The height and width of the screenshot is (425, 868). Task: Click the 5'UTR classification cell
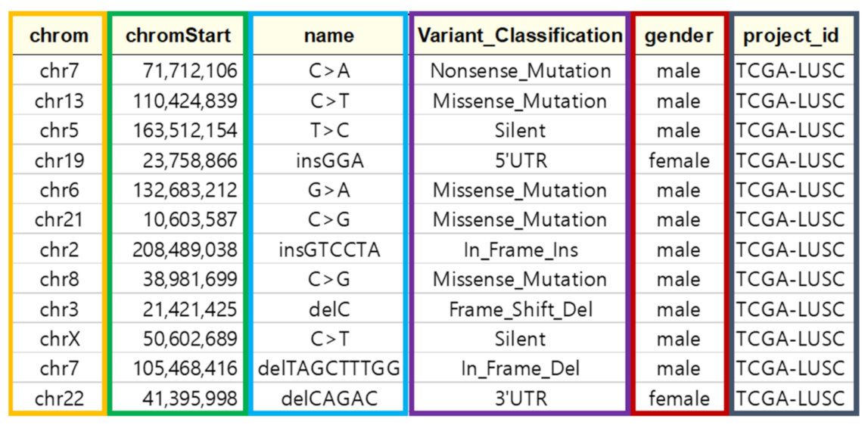520,160
